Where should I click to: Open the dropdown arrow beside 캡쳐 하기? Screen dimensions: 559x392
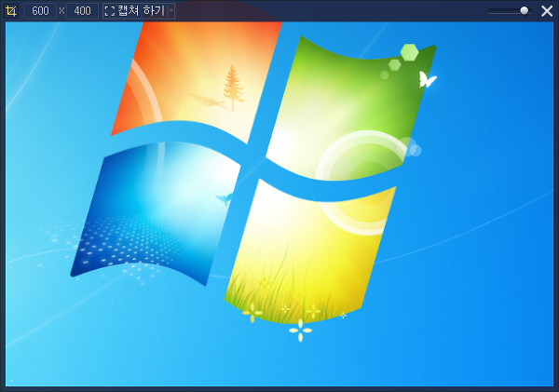click(x=171, y=11)
